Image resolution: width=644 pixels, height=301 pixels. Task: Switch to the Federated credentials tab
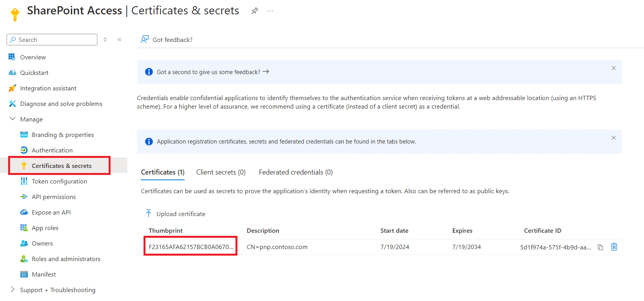pyautogui.click(x=296, y=172)
